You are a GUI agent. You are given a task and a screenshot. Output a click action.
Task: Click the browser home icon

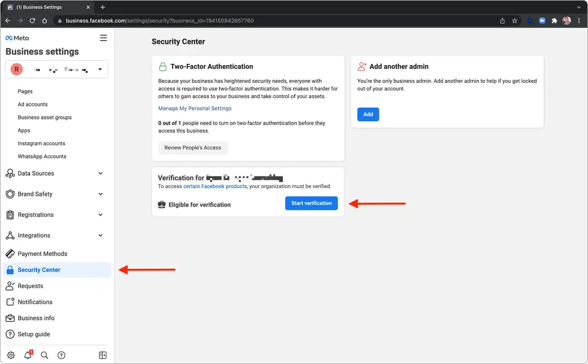[44, 19]
